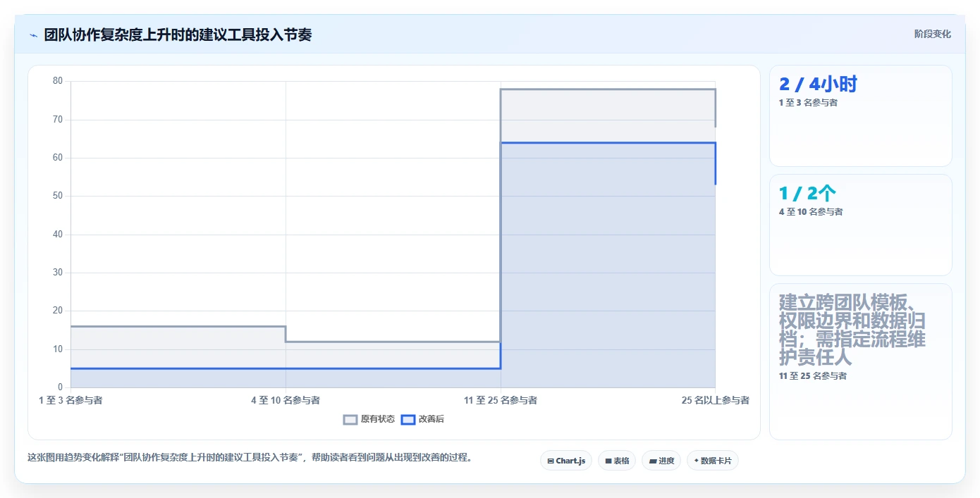The height and width of the screenshot is (498, 980).
Task: Select the 进度 tag button
Action: coord(661,461)
